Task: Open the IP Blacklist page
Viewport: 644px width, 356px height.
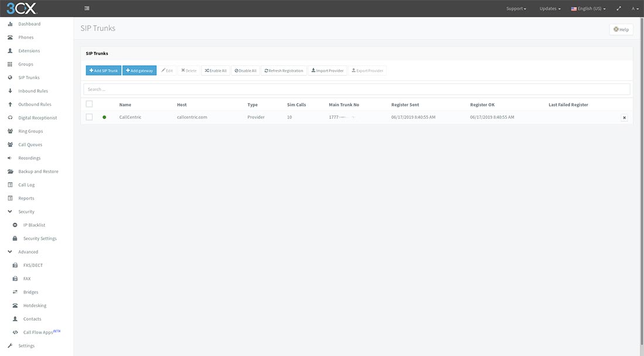Action: point(35,224)
